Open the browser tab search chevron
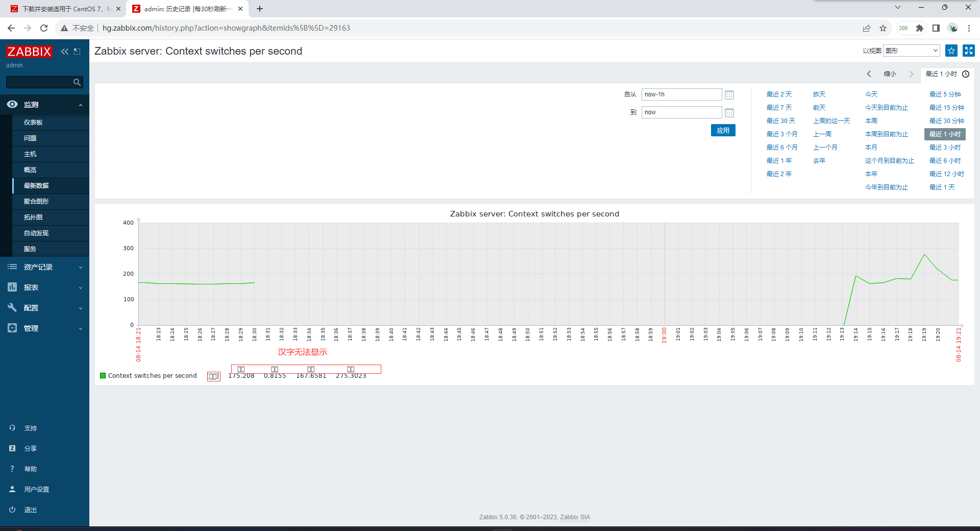This screenshot has width=980, height=531. [898, 8]
